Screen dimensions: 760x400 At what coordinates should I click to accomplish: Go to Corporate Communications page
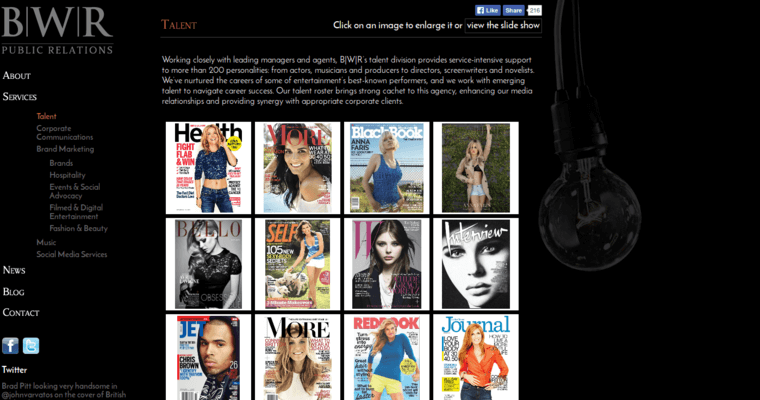click(64, 132)
